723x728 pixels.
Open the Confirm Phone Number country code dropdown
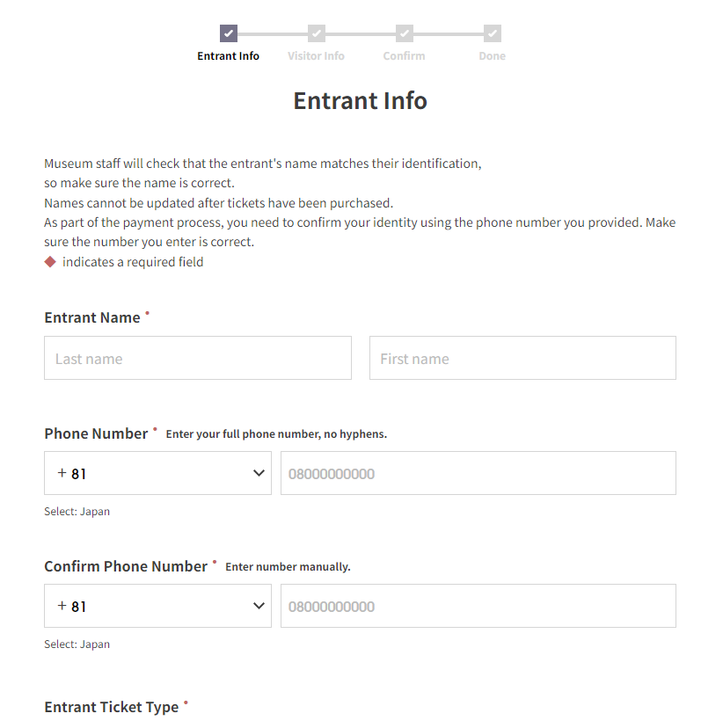(x=157, y=606)
